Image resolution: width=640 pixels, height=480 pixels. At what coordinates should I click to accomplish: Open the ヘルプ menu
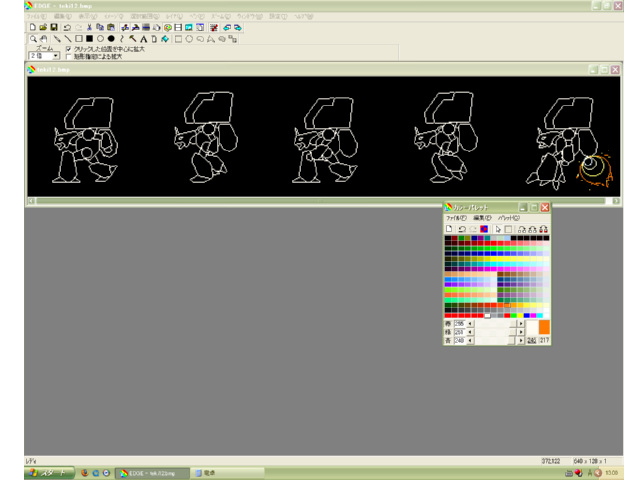[x=304, y=16]
